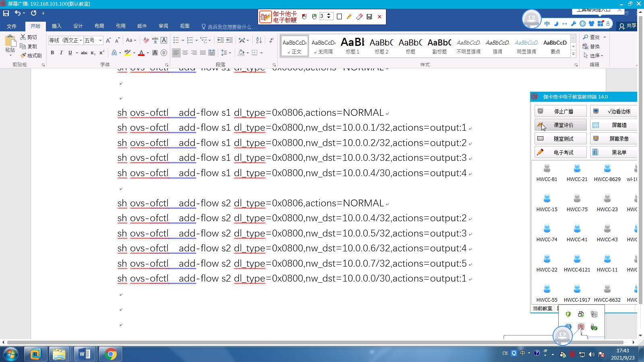This screenshot has width=644, height=362.
Task: Open the font name dropdown
Action: point(80,40)
